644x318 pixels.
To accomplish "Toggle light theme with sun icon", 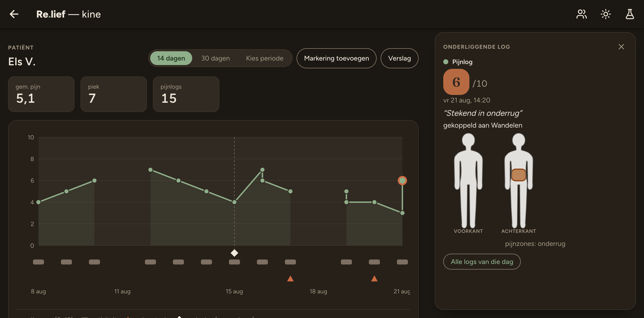I will [x=606, y=14].
